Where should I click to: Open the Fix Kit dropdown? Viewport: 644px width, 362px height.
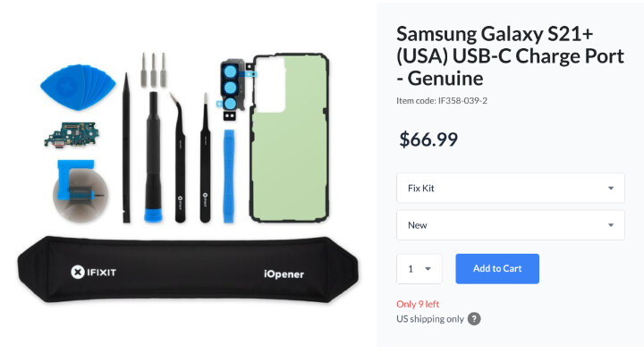510,188
